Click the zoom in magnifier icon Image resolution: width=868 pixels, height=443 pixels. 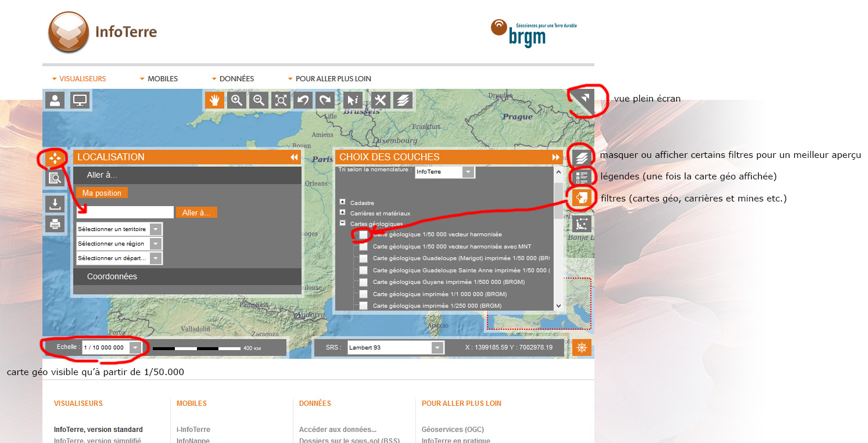pyautogui.click(x=236, y=100)
